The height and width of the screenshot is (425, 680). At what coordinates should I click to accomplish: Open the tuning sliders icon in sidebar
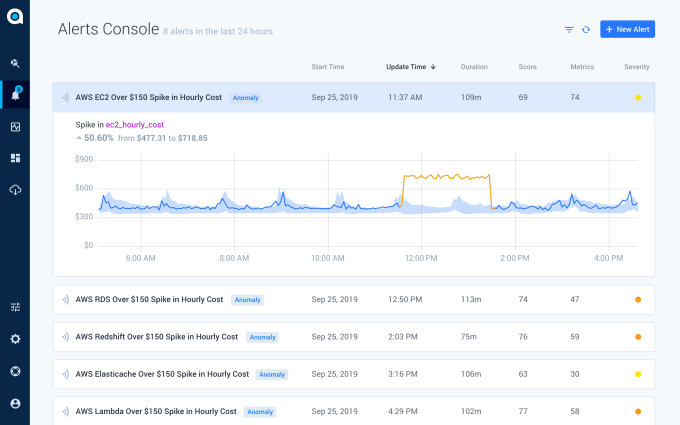click(15, 307)
